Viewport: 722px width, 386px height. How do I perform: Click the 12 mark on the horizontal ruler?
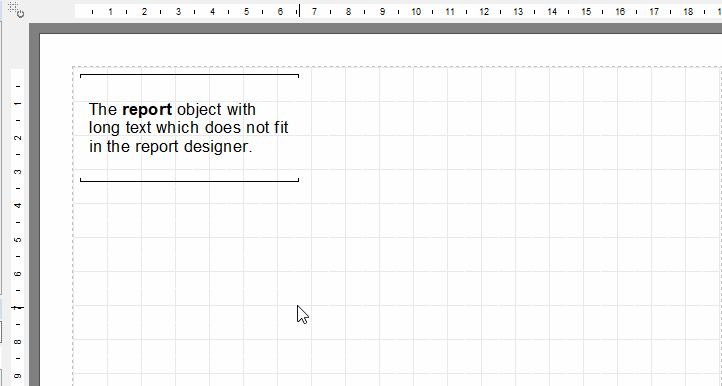coord(484,12)
